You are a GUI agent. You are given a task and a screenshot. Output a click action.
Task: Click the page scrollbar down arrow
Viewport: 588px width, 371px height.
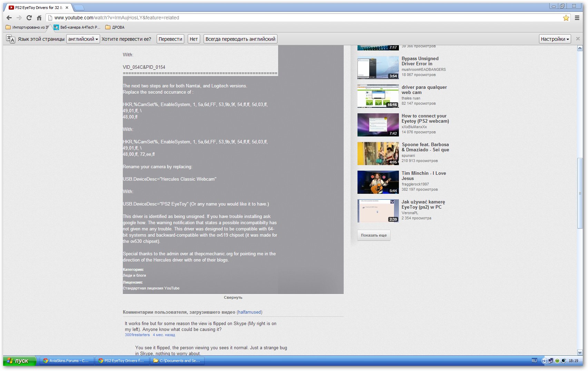[x=580, y=353]
